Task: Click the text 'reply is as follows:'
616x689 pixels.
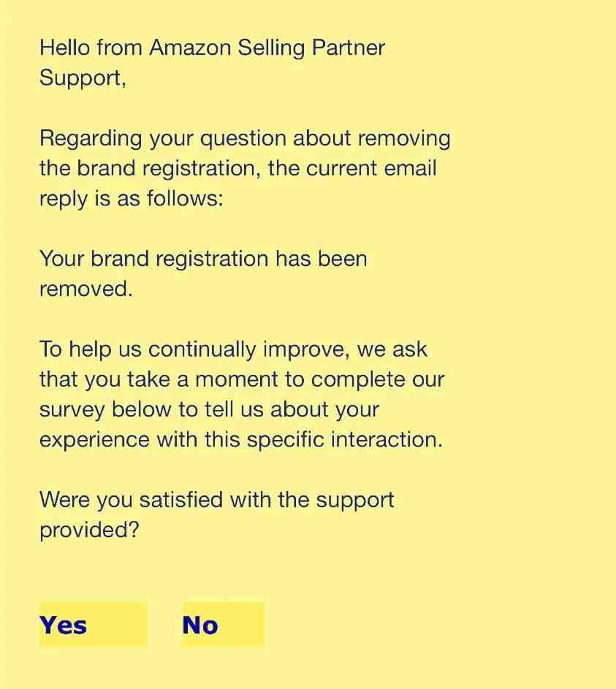Action: point(132,199)
